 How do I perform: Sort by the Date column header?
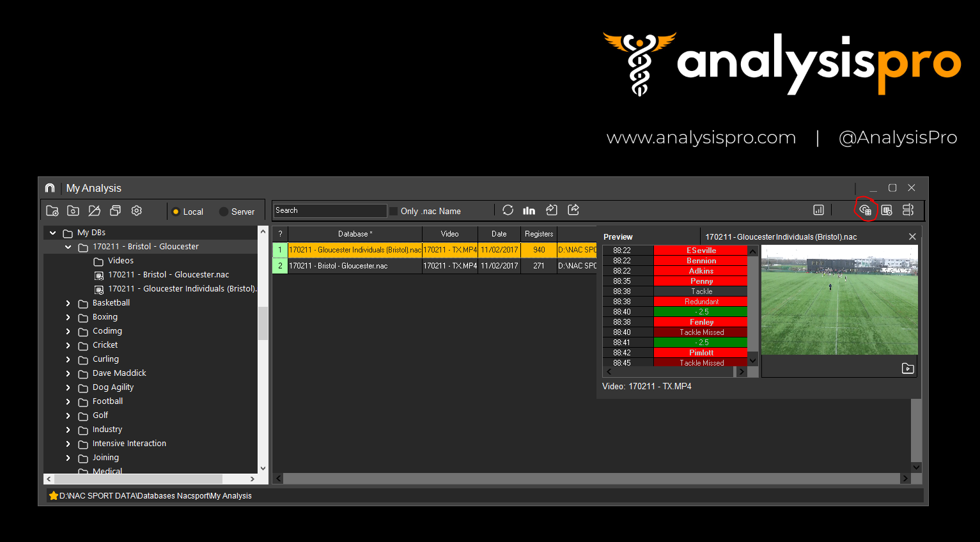[499, 234]
